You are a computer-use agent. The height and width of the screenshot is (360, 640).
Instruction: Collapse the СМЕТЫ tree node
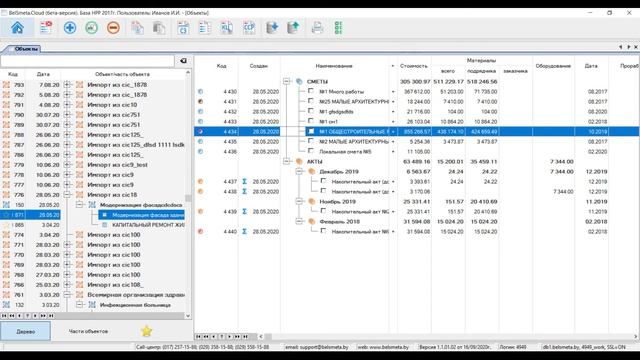tap(287, 81)
